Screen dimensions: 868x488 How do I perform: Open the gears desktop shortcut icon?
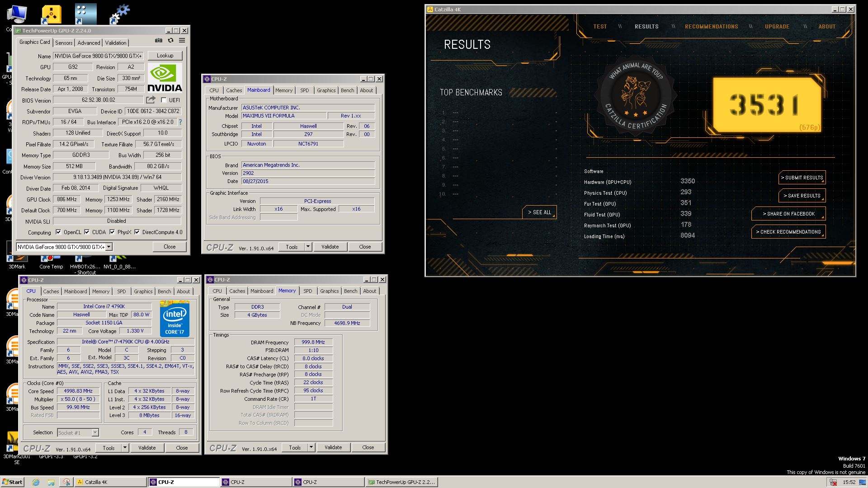pyautogui.click(x=120, y=14)
